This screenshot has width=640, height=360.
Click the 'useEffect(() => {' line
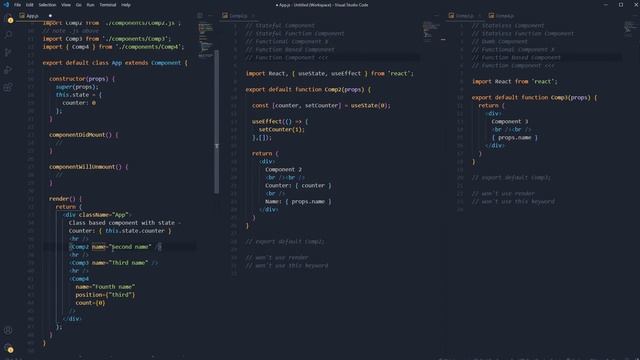pyautogui.click(x=280, y=122)
